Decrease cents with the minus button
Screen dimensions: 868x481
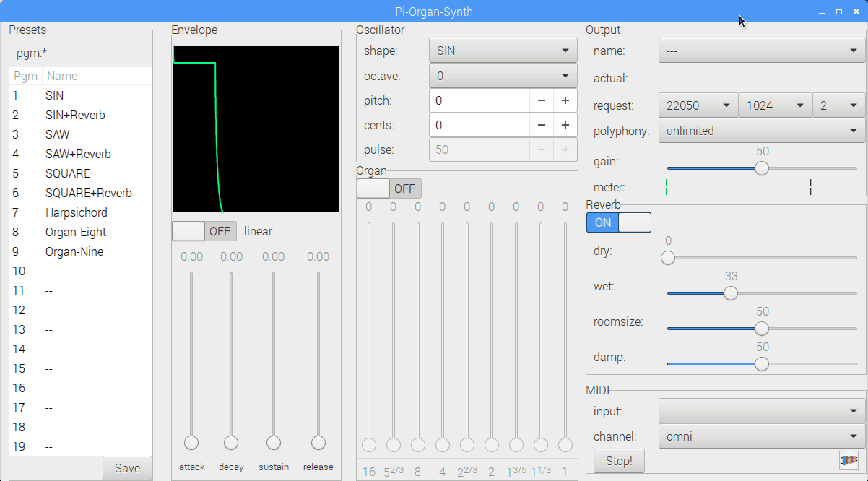point(542,126)
